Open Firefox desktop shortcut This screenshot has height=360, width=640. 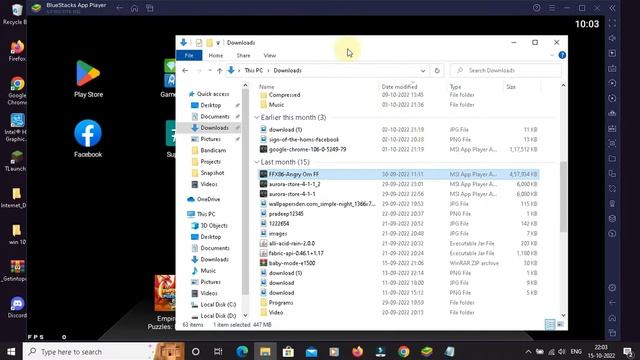17,51
